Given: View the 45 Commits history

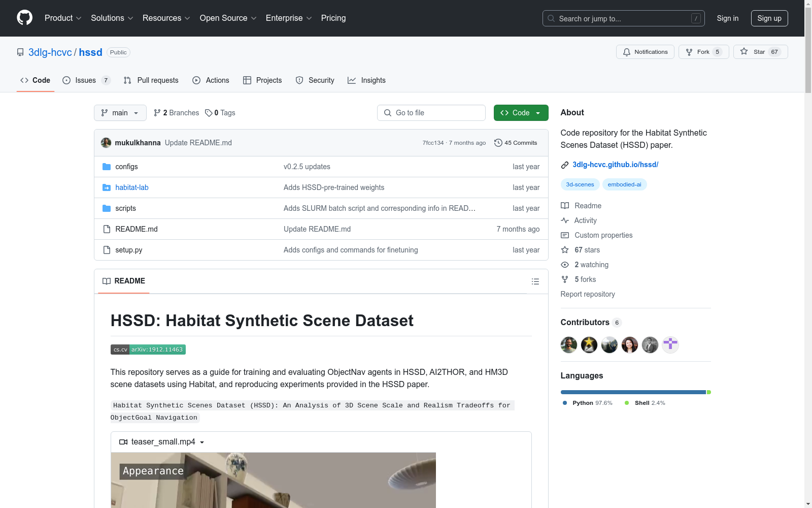Looking at the screenshot, I should pyautogui.click(x=516, y=143).
